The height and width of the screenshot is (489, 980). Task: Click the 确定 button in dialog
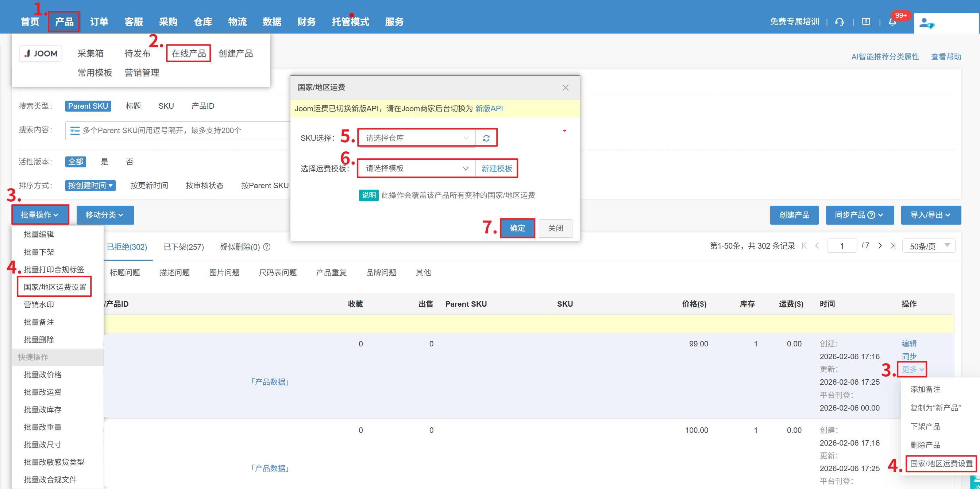517,228
